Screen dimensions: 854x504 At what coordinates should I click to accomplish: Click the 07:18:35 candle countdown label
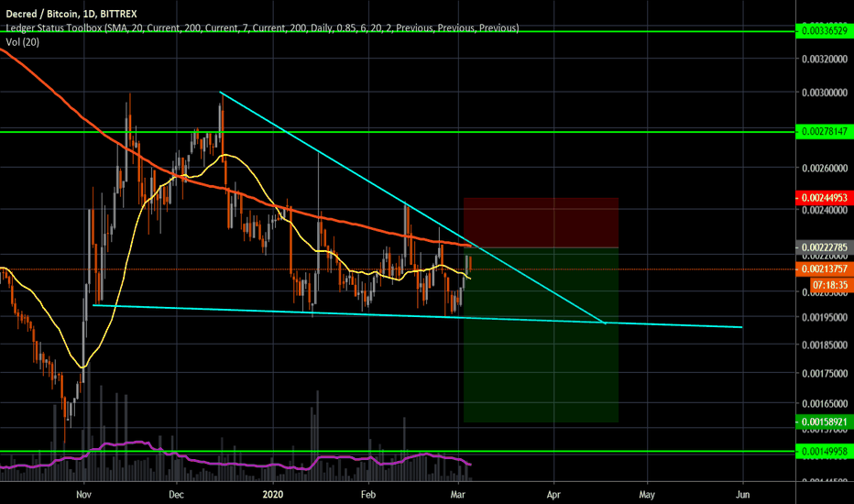coord(830,285)
